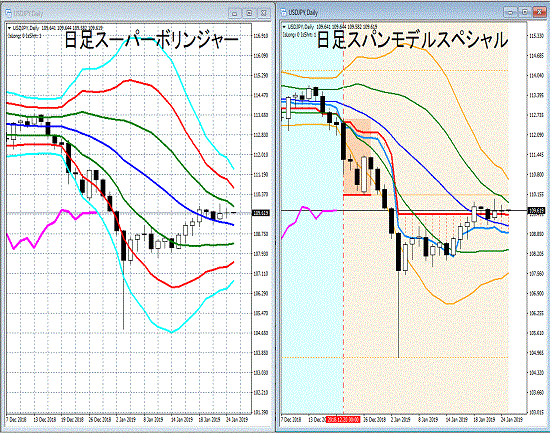Click '2 Jan 2019' on left chart time axis

coord(126,419)
